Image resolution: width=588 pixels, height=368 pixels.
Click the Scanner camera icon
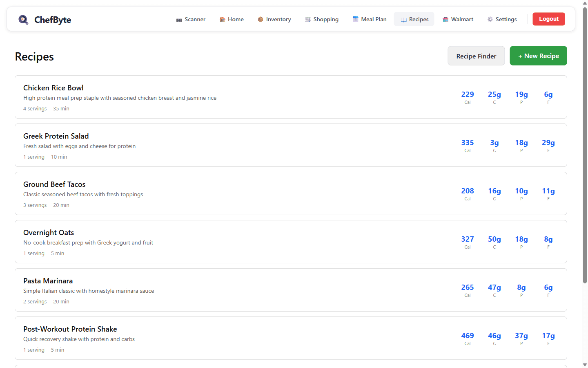(179, 20)
